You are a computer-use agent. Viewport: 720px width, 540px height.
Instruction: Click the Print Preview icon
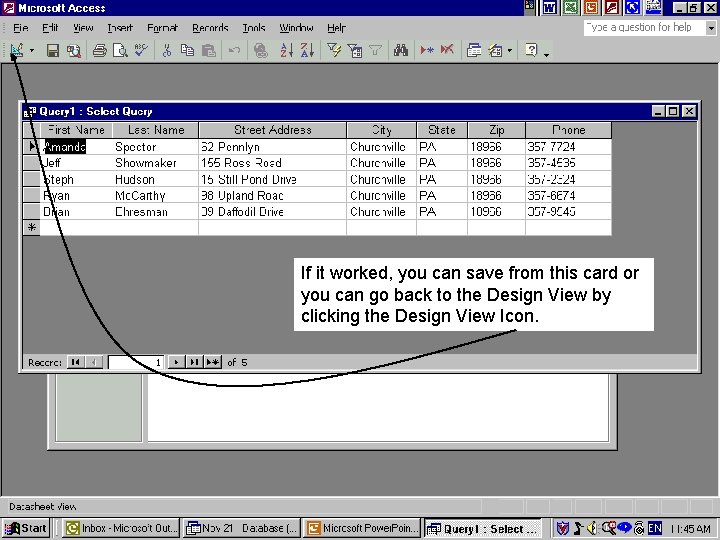pos(120,51)
